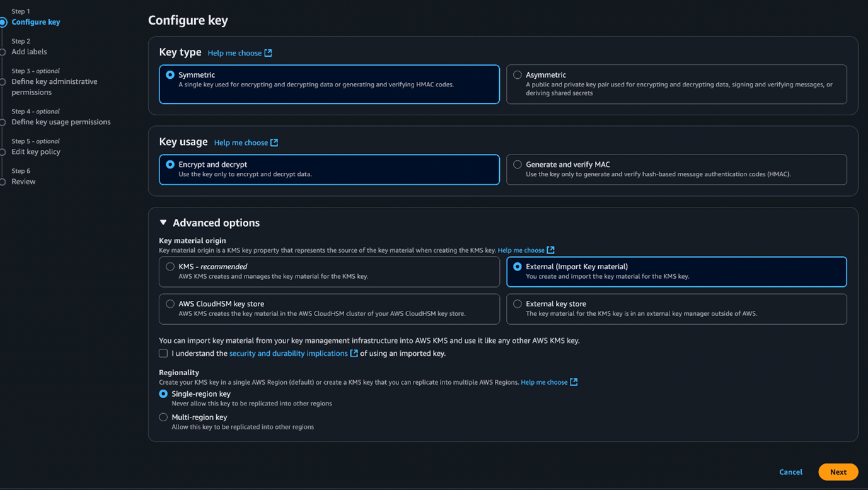
Task: Open Define key usage permissions step
Action: (x=61, y=122)
